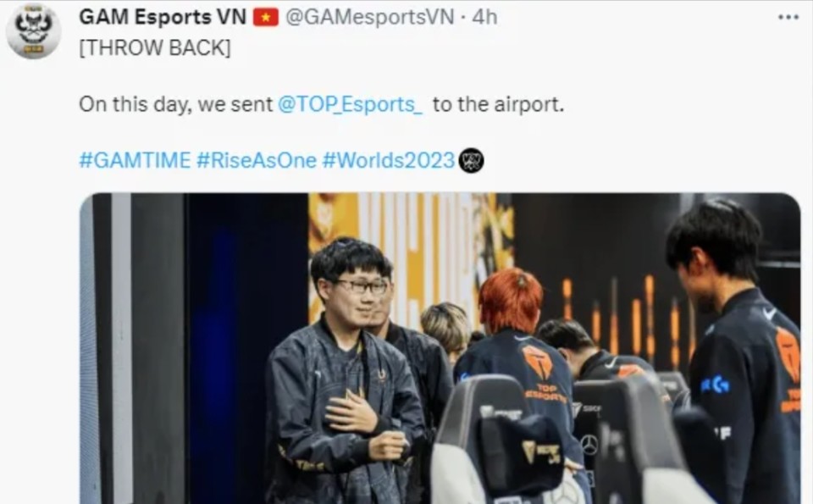Image resolution: width=813 pixels, height=504 pixels.
Task: Open the #GAMTIME hashtag
Action: click(135, 160)
